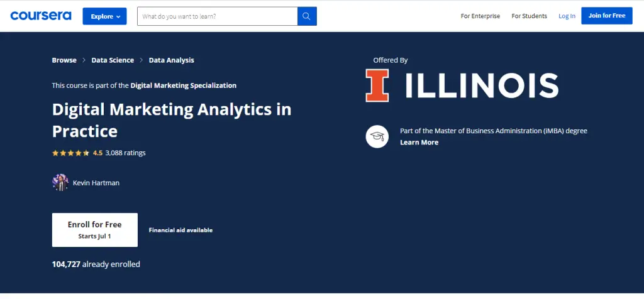Click the magnifying glass search button
Image resolution: width=644 pixels, height=299 pixels.
(x=307, y=16)
